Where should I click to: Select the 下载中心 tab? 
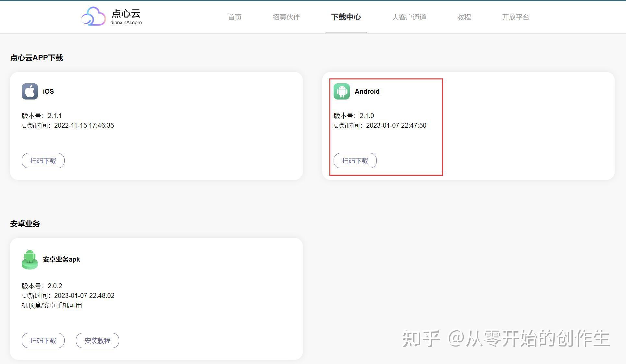(346, 17)
